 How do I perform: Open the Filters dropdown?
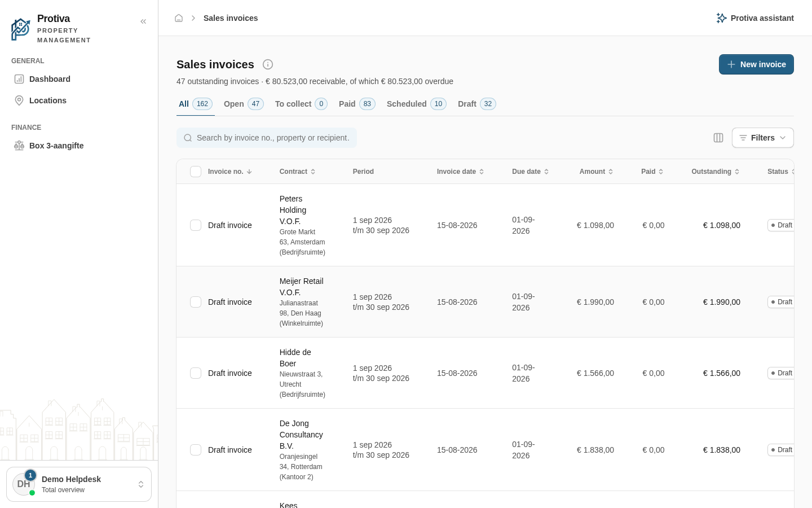tap(762, 138)
